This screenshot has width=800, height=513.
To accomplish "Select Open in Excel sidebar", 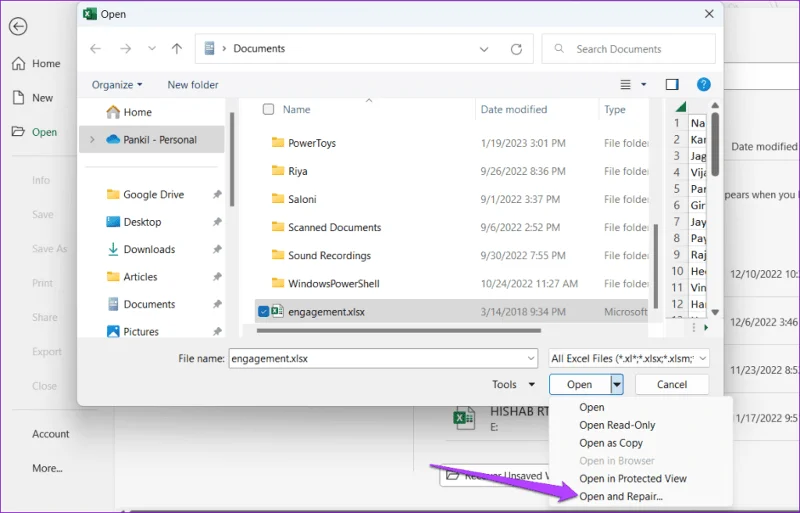I will pos(34,132).
